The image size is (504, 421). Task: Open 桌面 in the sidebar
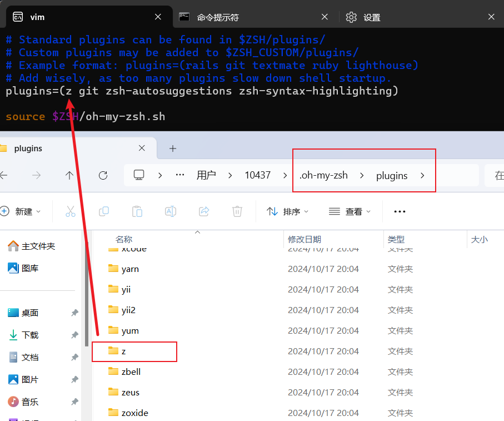coord(23,313)
